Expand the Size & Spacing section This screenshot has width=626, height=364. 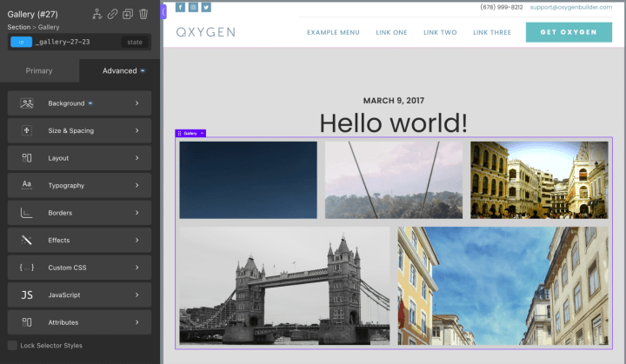click(x=79, y=130)
